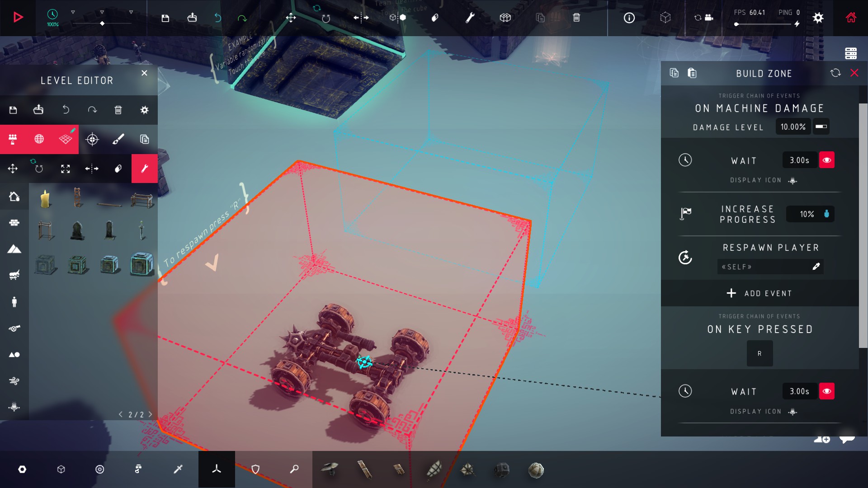Image resolution: width=868 pixels, height=488 pixels.
Task: Choose the paint brush tool icon
Action: [x=118, y=139]
